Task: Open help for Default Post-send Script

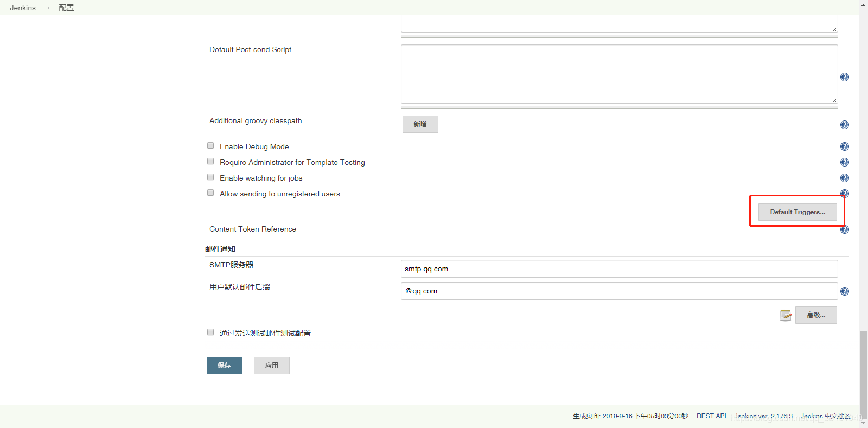Action: [845, 77]
